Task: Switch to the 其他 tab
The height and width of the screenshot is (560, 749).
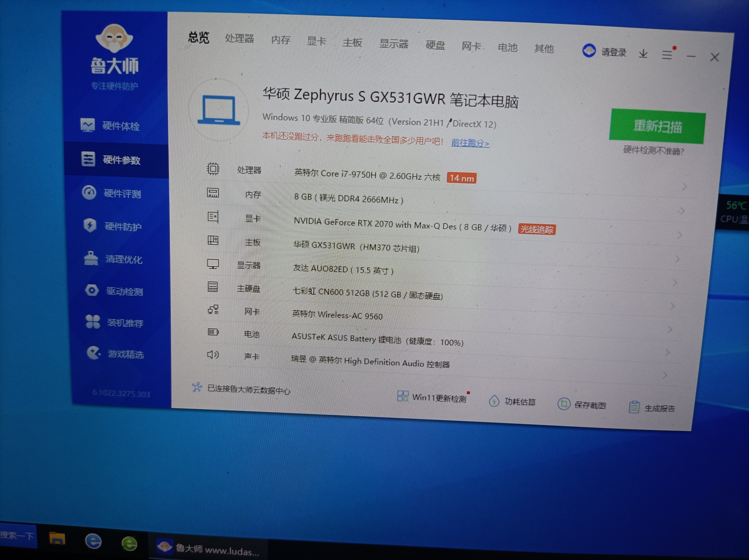Action: pyautogui.click(x=544, y=49)
